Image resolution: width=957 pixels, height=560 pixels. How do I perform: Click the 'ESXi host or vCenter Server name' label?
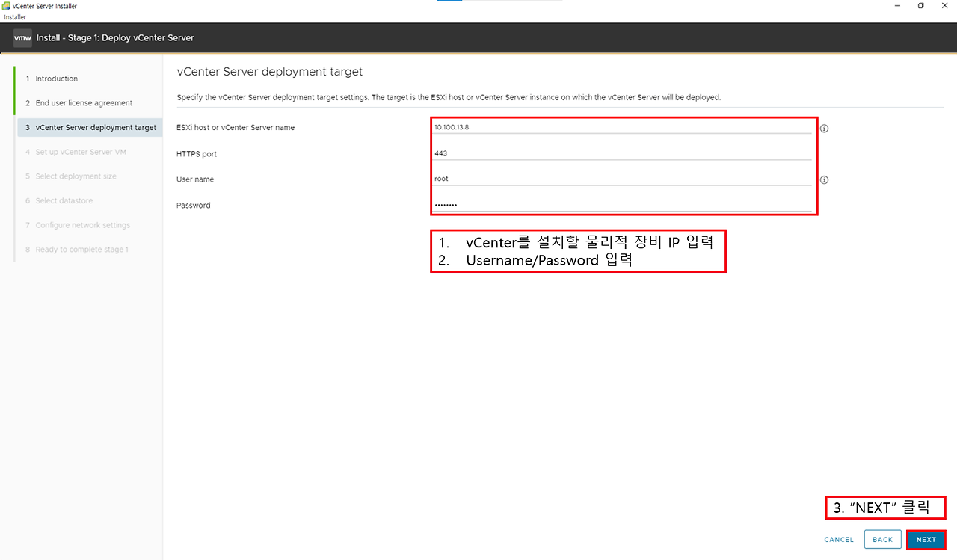coord(236,128)
